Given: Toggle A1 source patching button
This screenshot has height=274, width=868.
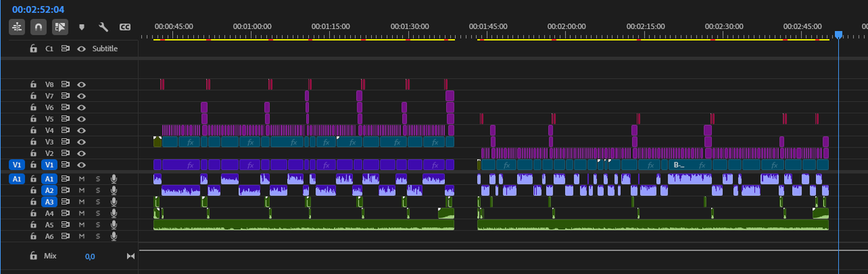Looking at the screenshot, I should pos(17,178).
